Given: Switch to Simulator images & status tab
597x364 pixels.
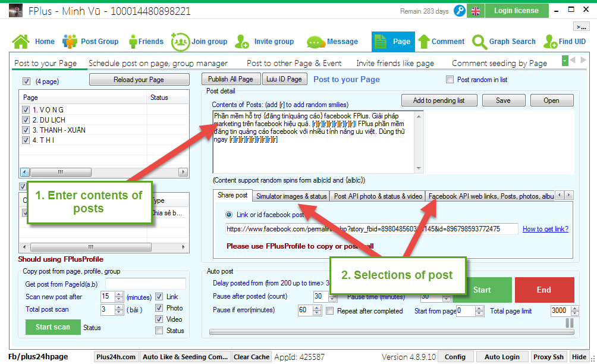Looking at the screenshot, I should [x=291, y=196].
